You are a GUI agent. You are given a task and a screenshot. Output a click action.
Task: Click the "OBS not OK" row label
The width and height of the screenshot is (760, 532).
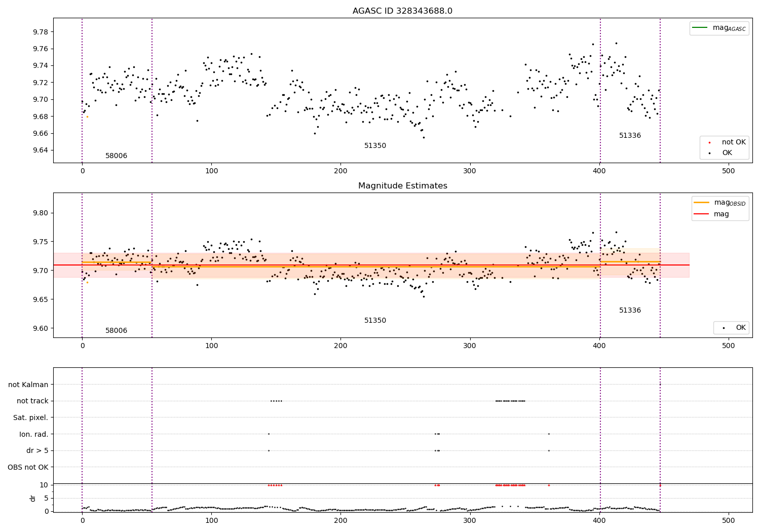pyautogui.click(x=28, y=467)
